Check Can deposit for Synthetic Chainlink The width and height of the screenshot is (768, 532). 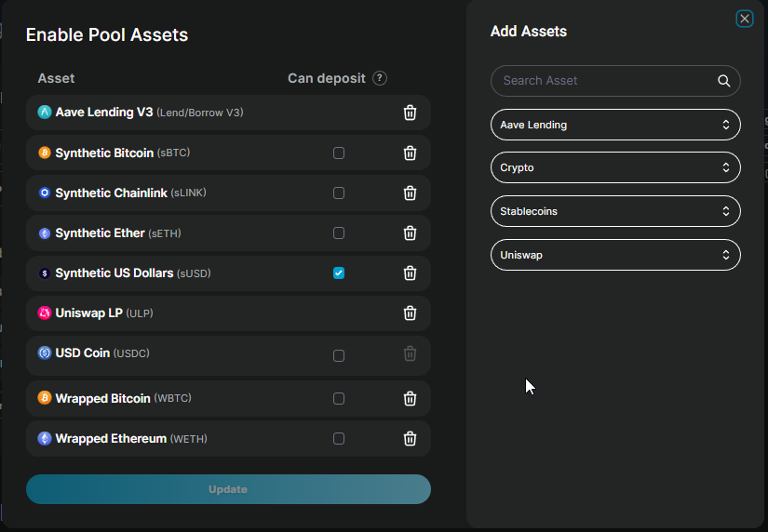pos(339,193)
